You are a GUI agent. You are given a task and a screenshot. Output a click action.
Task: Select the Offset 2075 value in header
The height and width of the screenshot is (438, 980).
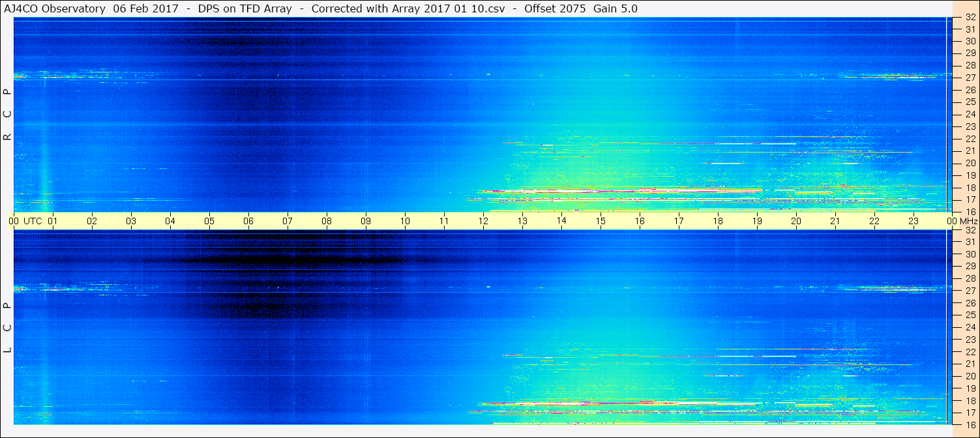coord(554,8)
